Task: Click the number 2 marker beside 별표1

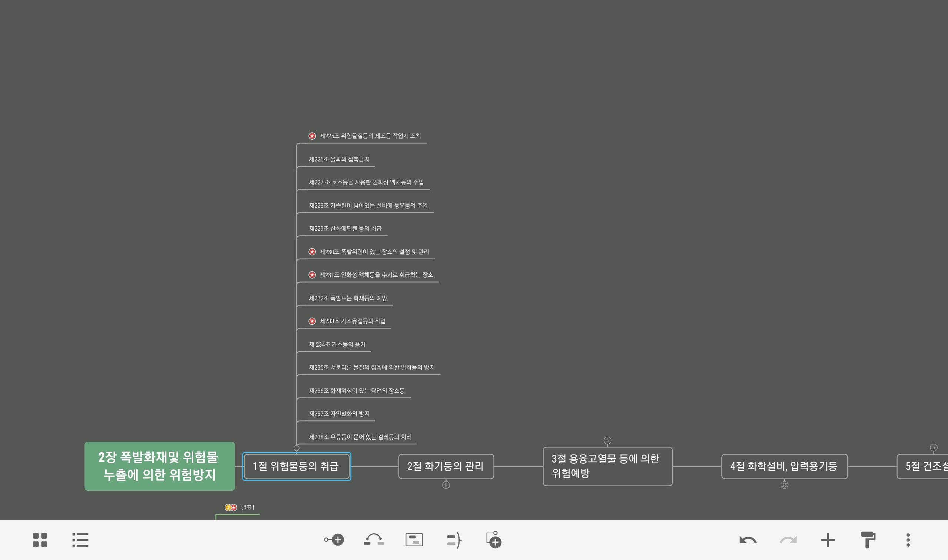Action: [228, 507]
